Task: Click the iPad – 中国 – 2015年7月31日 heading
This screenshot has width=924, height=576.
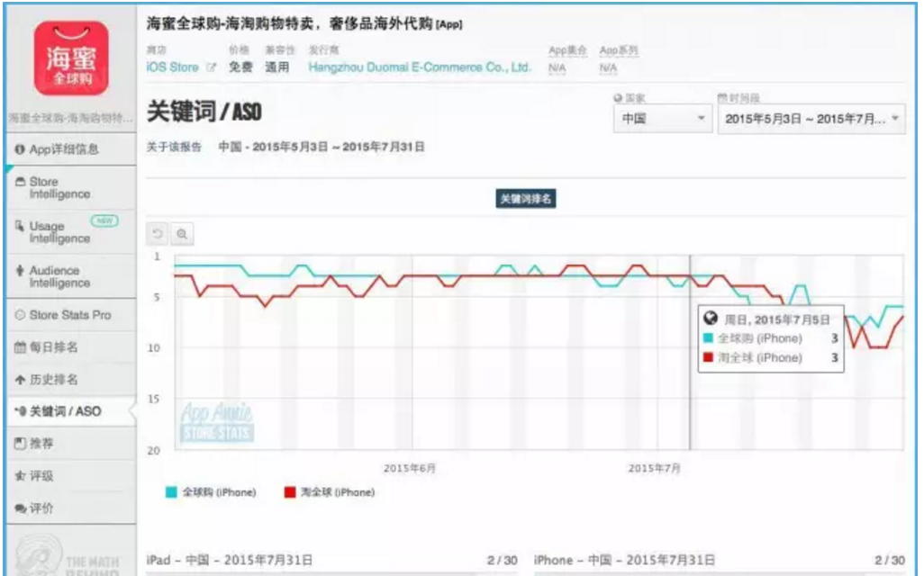Action: (230, 560)
